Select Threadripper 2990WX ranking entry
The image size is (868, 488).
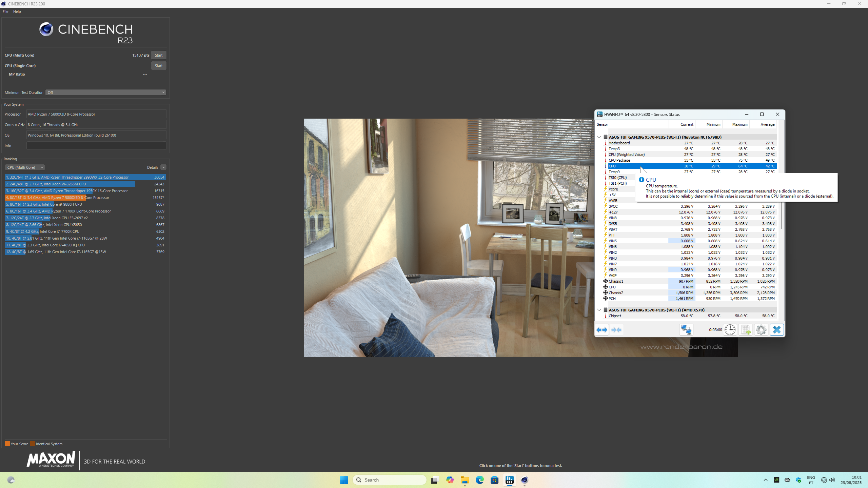click(x=85, y=177)
